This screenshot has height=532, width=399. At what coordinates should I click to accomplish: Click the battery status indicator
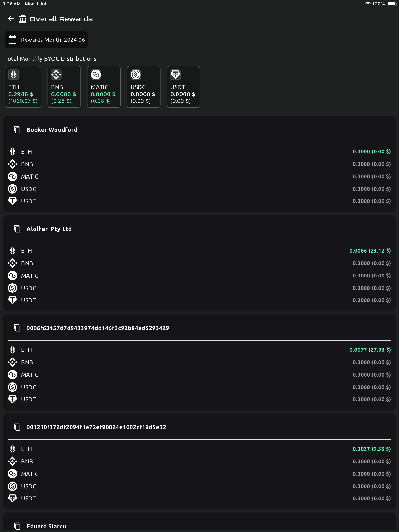pyautogui.click(x=392, y=4)
